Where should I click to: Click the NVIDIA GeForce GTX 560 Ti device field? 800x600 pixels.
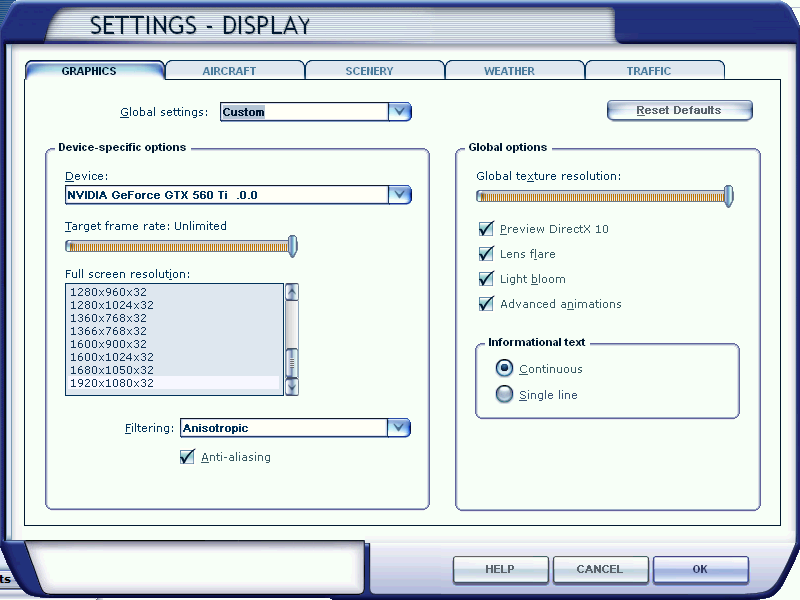(x=227, y=194)
